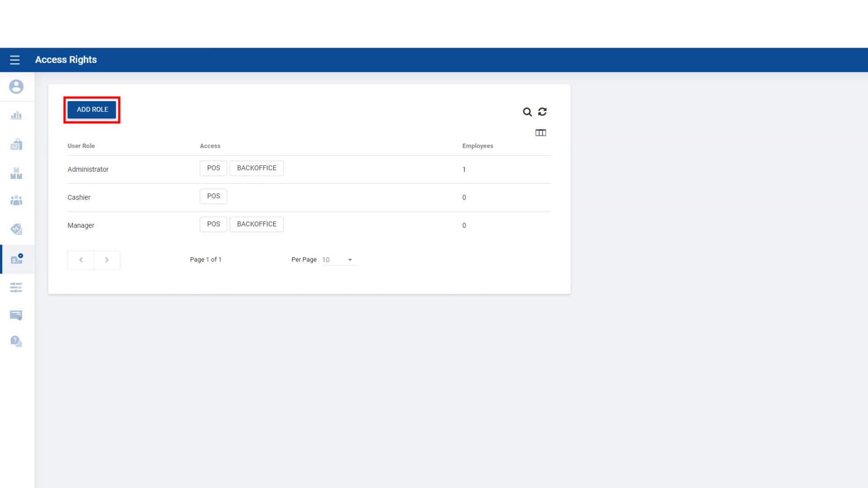Refresh the roles table
The width and height of the screenshot is (868, 488).
[x=542, y=112]
